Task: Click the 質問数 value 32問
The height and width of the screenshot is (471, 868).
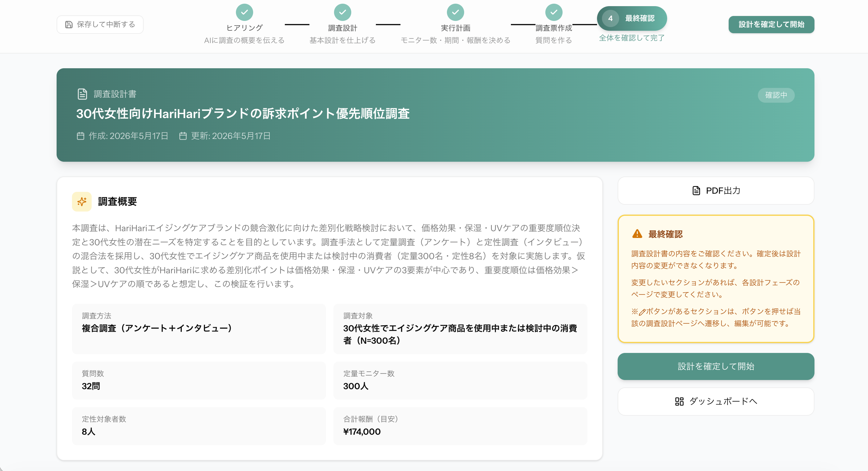Action: click(91, 386)
